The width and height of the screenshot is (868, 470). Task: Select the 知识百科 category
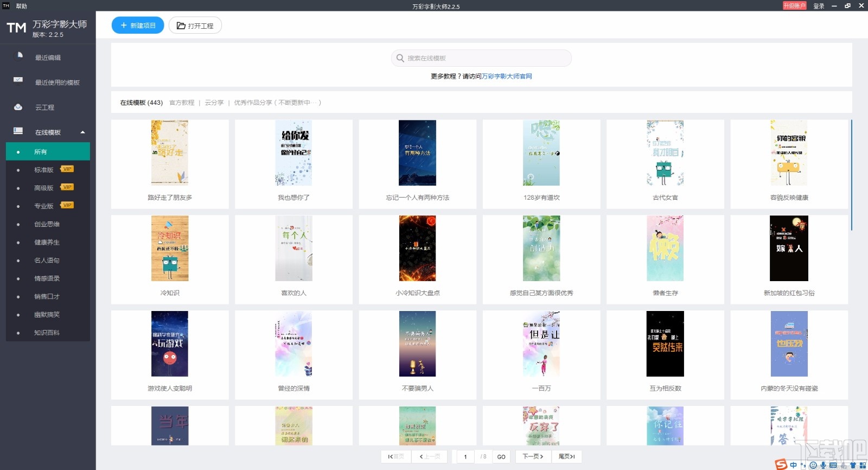[x=48, y=332]
